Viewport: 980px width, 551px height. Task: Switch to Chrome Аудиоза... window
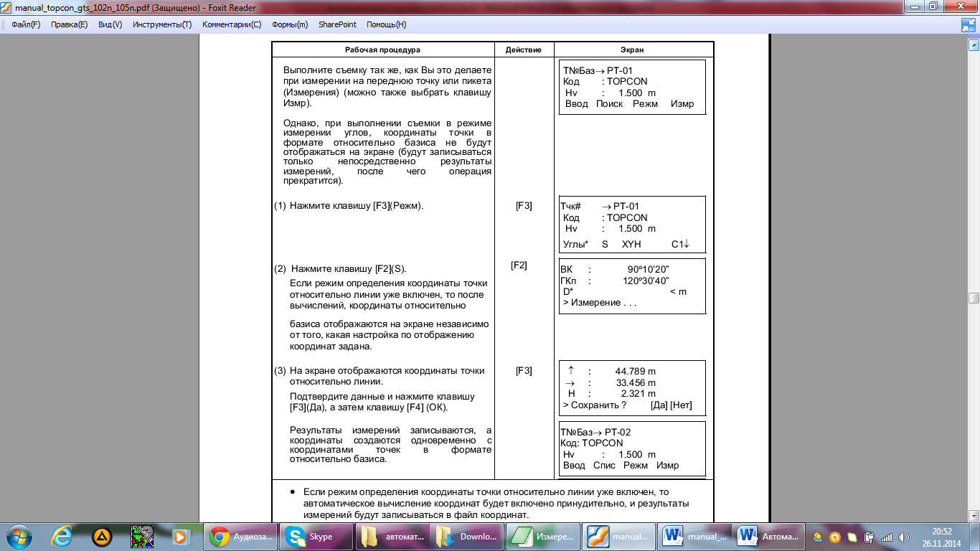pyautogui.click(x=241, y=536)
